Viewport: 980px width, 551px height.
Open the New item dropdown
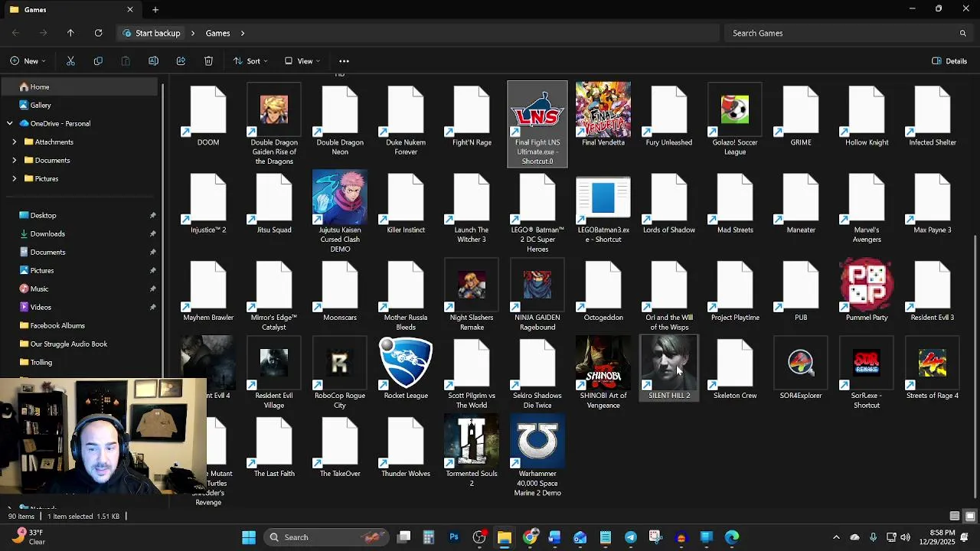coord(28,61)
